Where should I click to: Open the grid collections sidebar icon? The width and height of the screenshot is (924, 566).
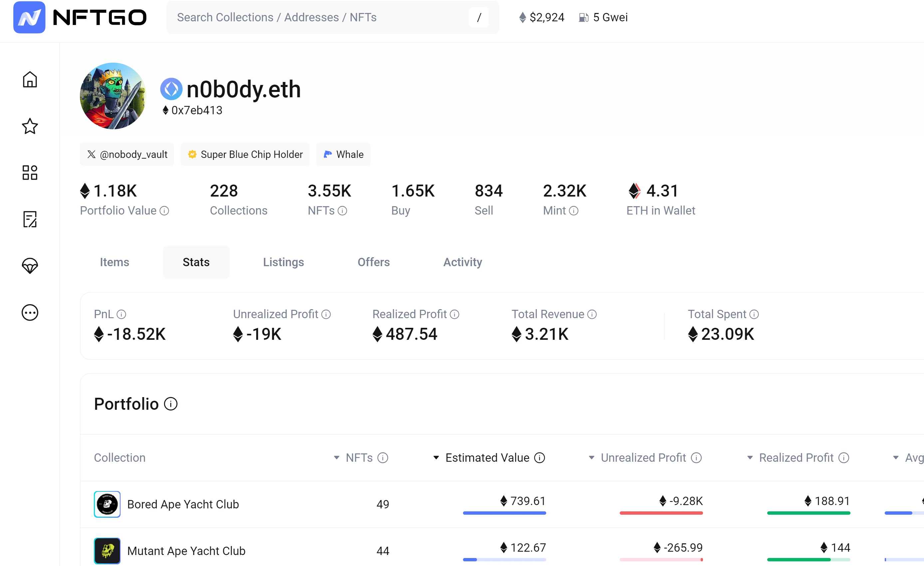(30, 173)
